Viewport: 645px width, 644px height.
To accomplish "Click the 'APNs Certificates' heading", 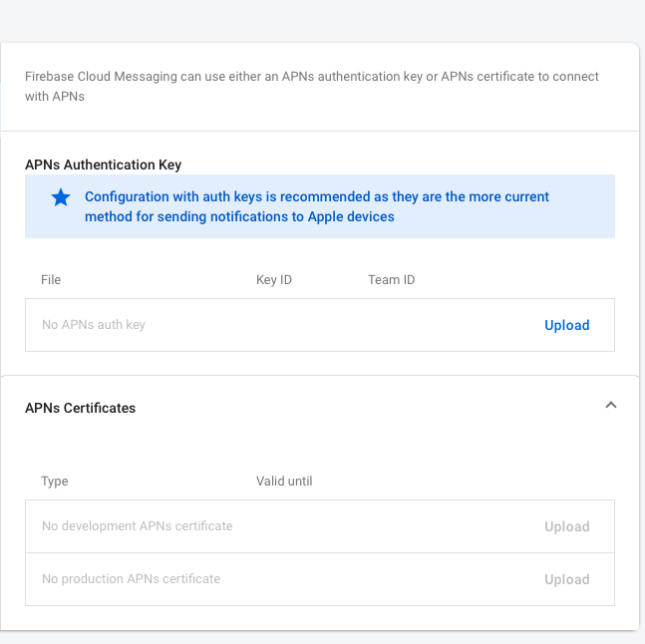I will pos(80,408).
